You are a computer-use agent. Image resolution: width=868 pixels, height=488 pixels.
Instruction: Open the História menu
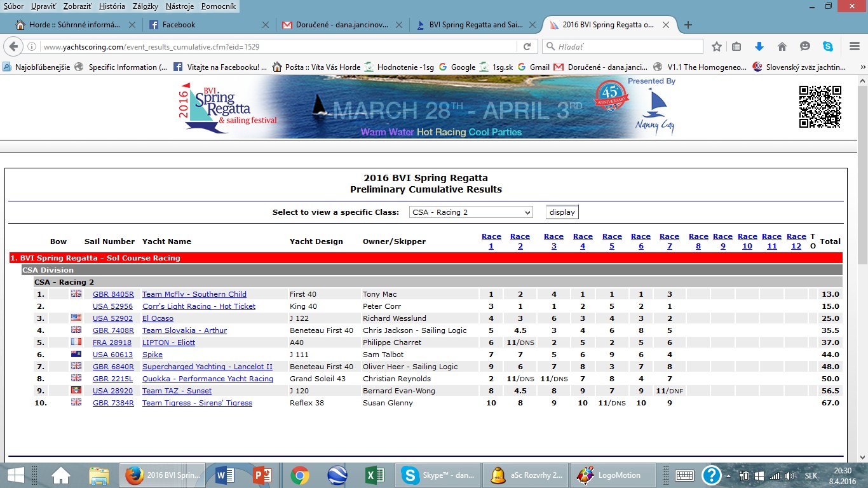point(112,6)
